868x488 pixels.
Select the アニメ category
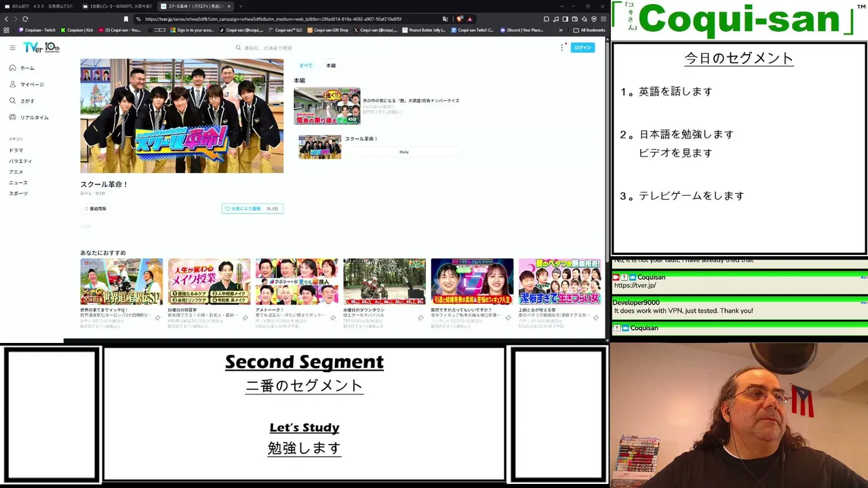tap(16, 172)
